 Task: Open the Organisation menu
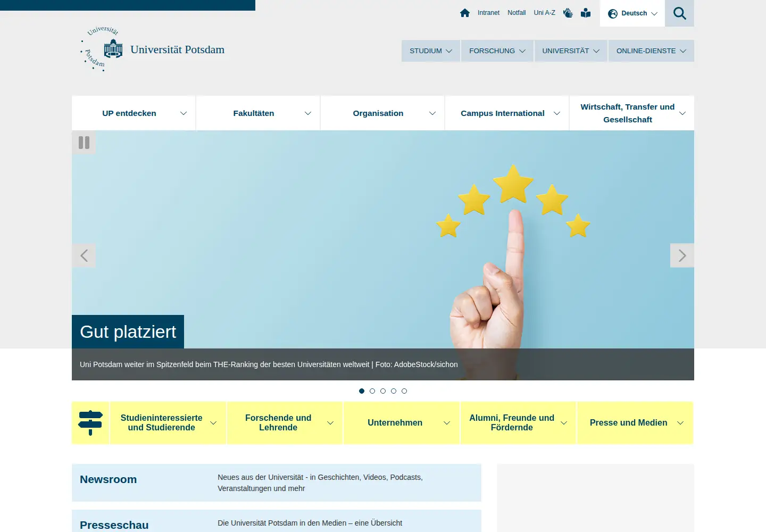(x=382, y=113)
